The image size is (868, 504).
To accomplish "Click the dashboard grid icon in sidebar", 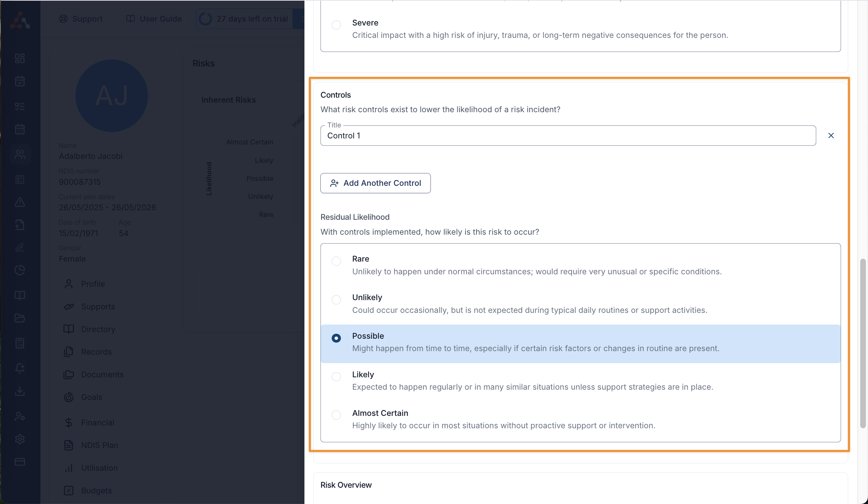I will click(x=20, y=58).
